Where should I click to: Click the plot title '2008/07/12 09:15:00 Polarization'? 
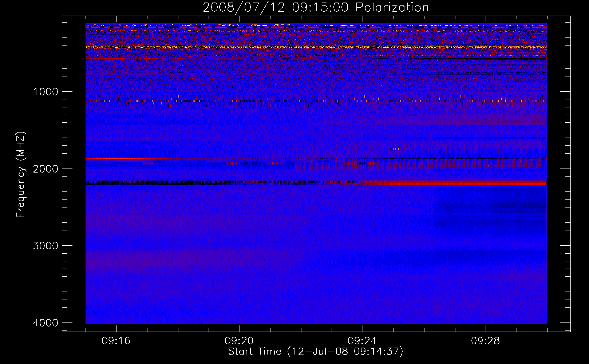point(316,8)
